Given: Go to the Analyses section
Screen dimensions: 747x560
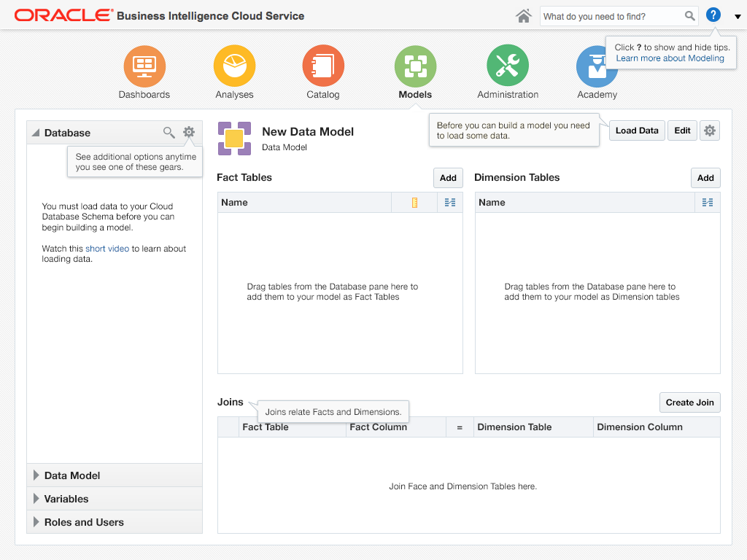Looking at the screenshot, I should (234, 66).
